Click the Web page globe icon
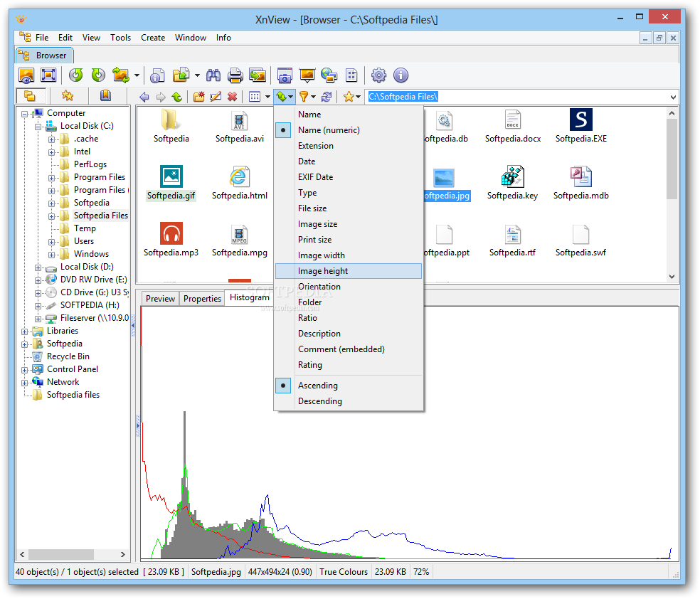The width and height of the screenshot is (700, 599). [329, 75]
